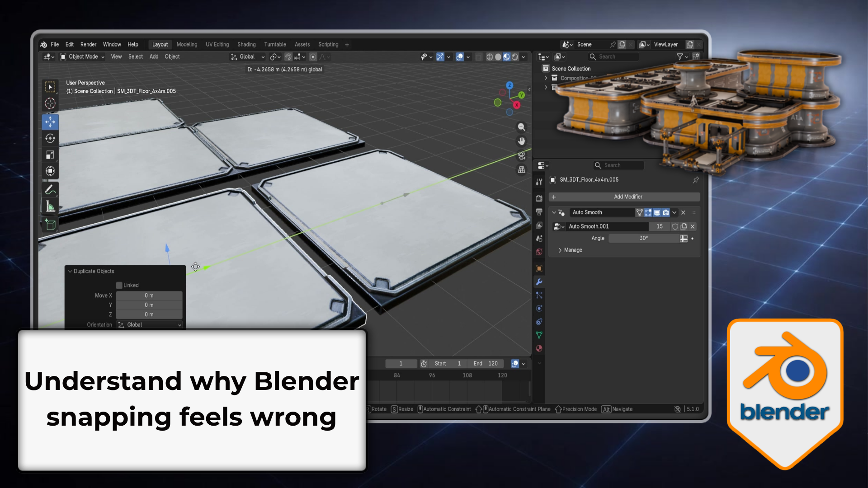Select the Measure tool

(x=50, y=207)
